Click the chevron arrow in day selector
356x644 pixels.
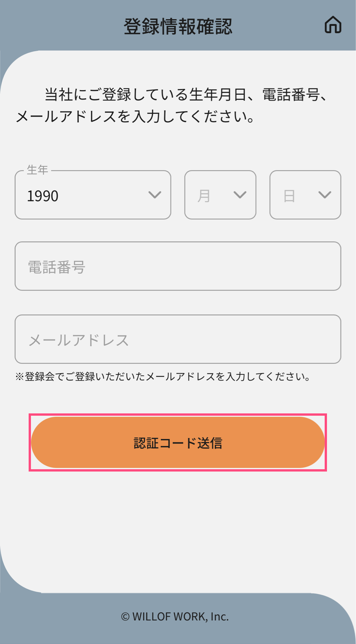[x=325, y=195]
